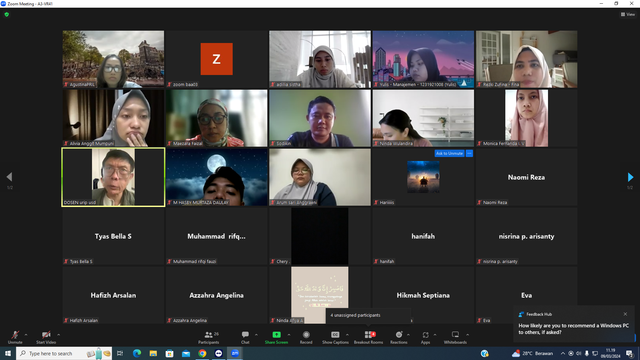Open Breakout Rooms
The image size is (640, 360).
[369, 337]
